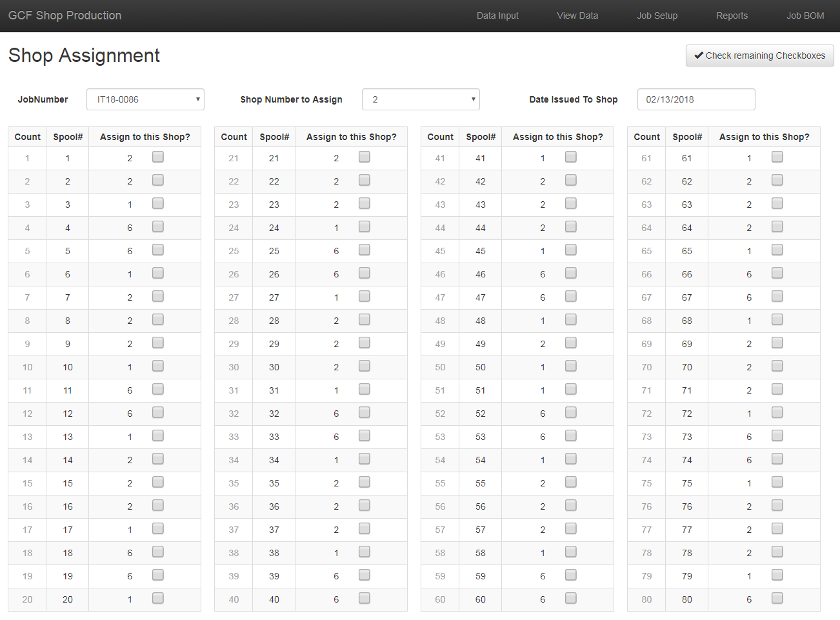Screen dimensions: 840x620
Task: Open the JobNumber dropdown
Action: pos(145,99)
